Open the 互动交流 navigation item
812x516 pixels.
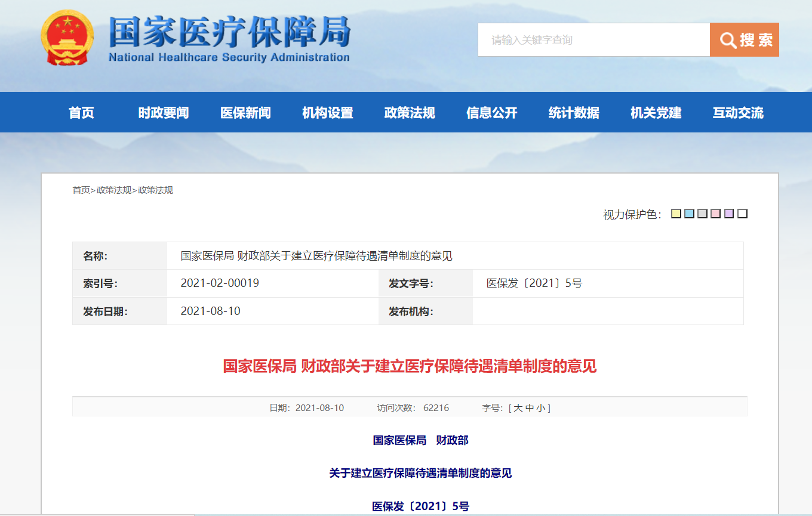coord(738,113)
